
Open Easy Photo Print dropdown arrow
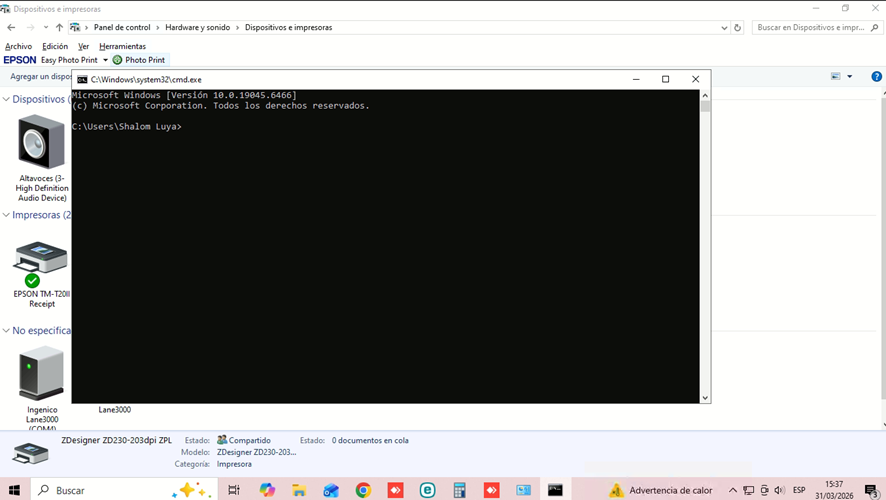105,60
